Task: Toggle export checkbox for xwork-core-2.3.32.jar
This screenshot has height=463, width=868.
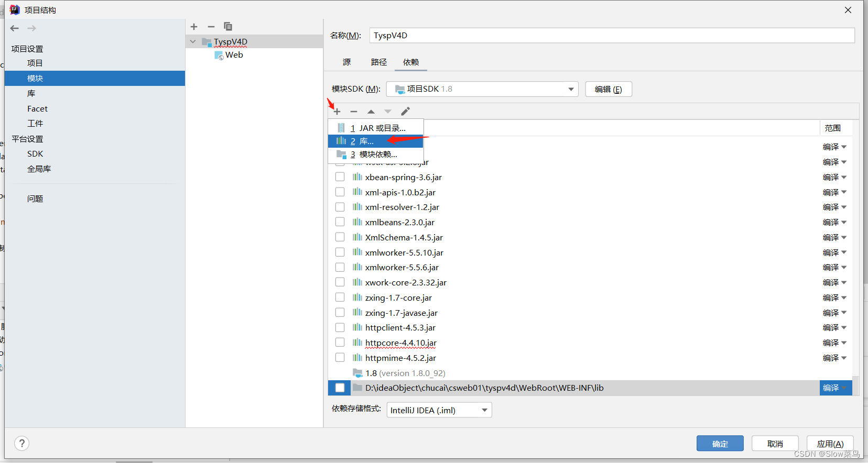Action: point(340,282)
